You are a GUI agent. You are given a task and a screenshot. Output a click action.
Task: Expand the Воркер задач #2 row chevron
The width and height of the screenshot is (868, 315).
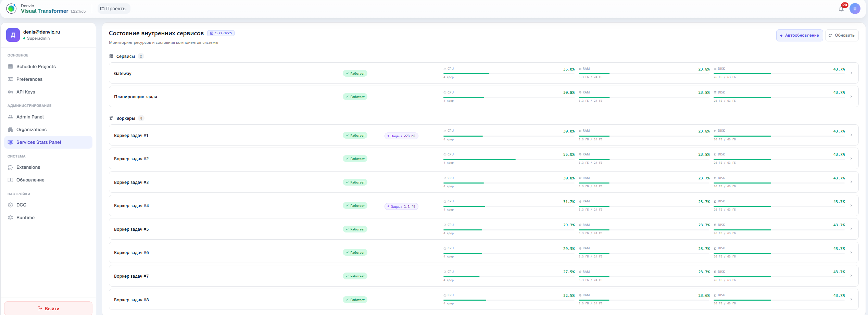[x=851, y=159]
